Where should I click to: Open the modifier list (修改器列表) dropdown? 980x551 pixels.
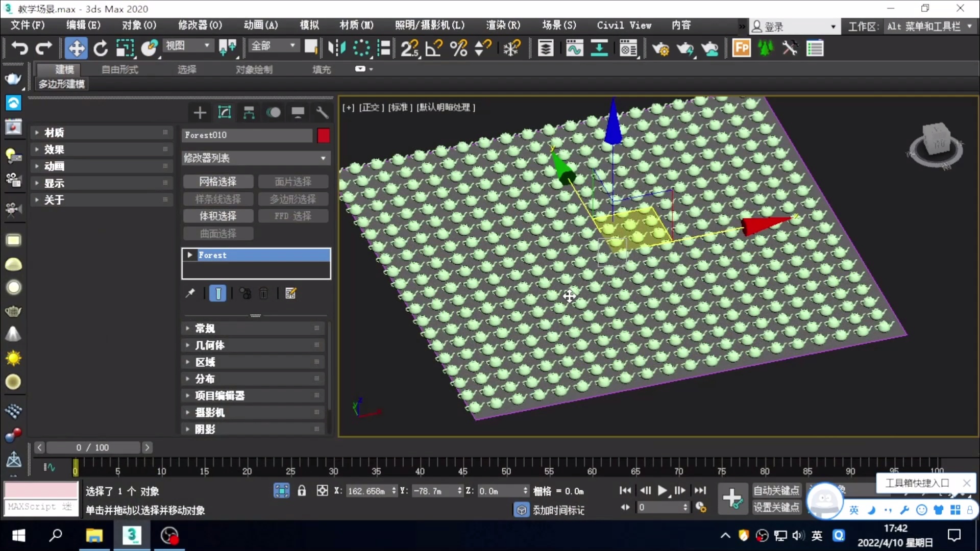click(256, 158)
